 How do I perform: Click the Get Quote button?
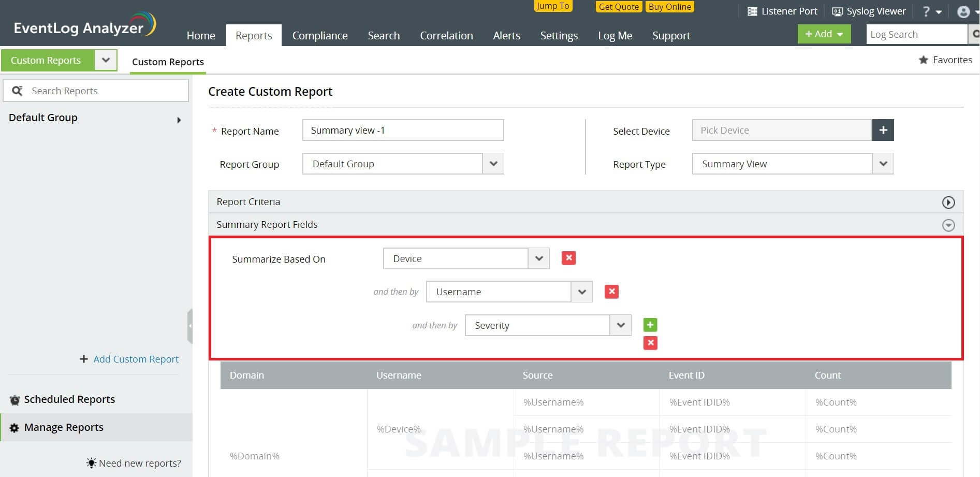click(619, 7)
